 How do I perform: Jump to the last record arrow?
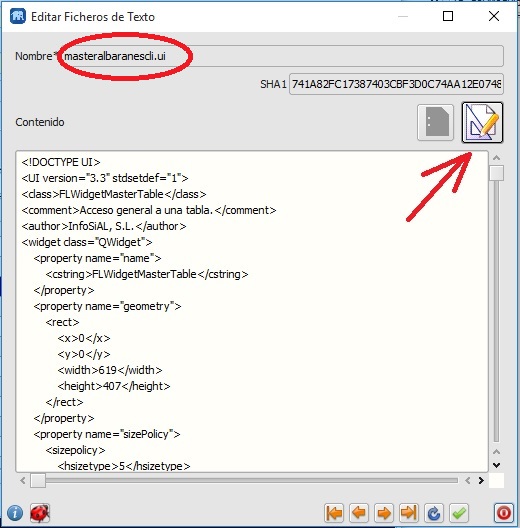pos(409,513)
